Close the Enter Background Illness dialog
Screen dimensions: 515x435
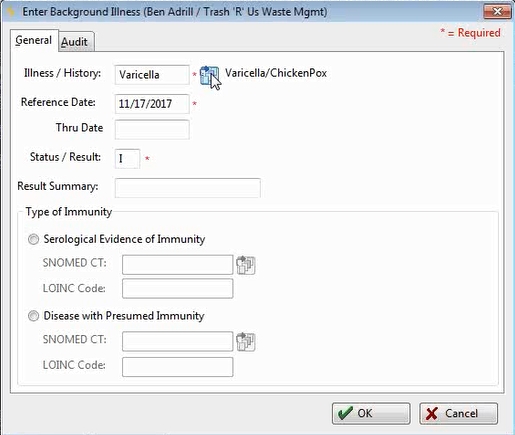497,12
